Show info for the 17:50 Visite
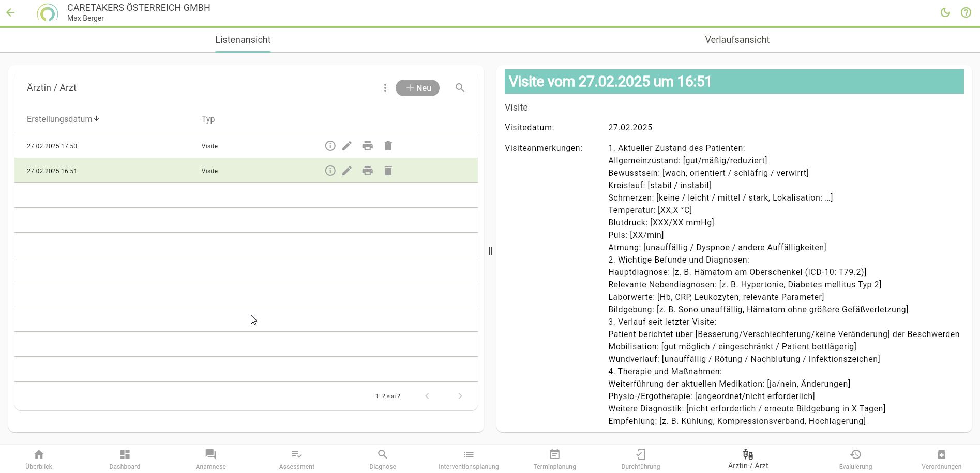Screen dimensions: 980x473 click(x=330, y=146)
